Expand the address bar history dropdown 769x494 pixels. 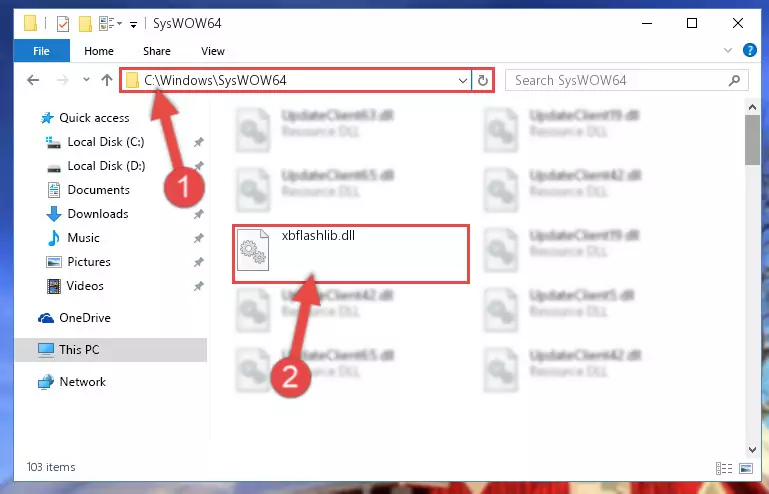462,80
